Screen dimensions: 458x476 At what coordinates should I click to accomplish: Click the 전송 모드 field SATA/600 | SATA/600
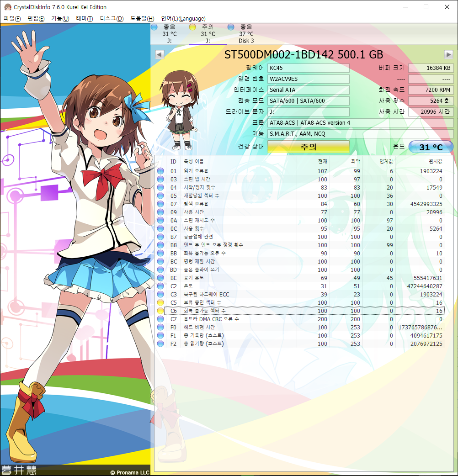[308, 101]
